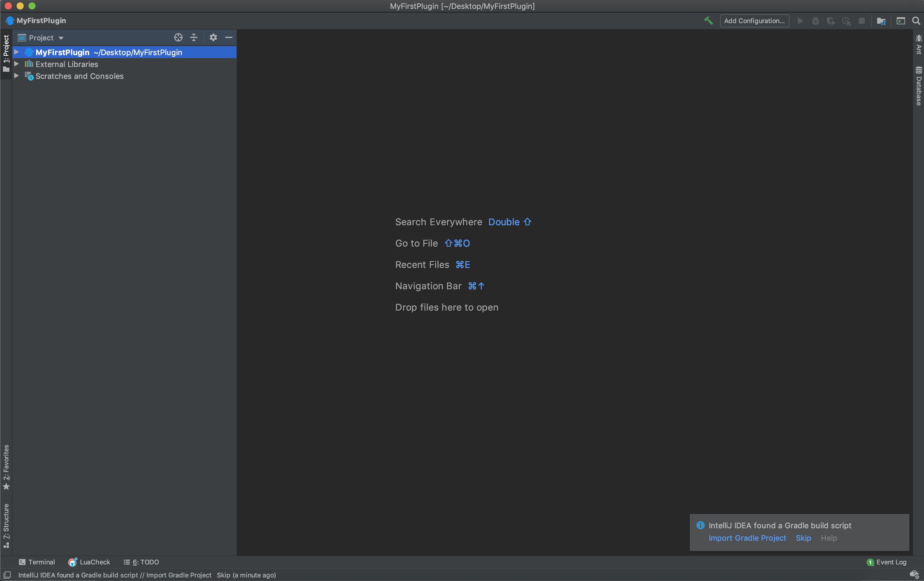Toggle the Database tool window stripe
This screenshot has width=924, height=581.
tap(919, 86)
